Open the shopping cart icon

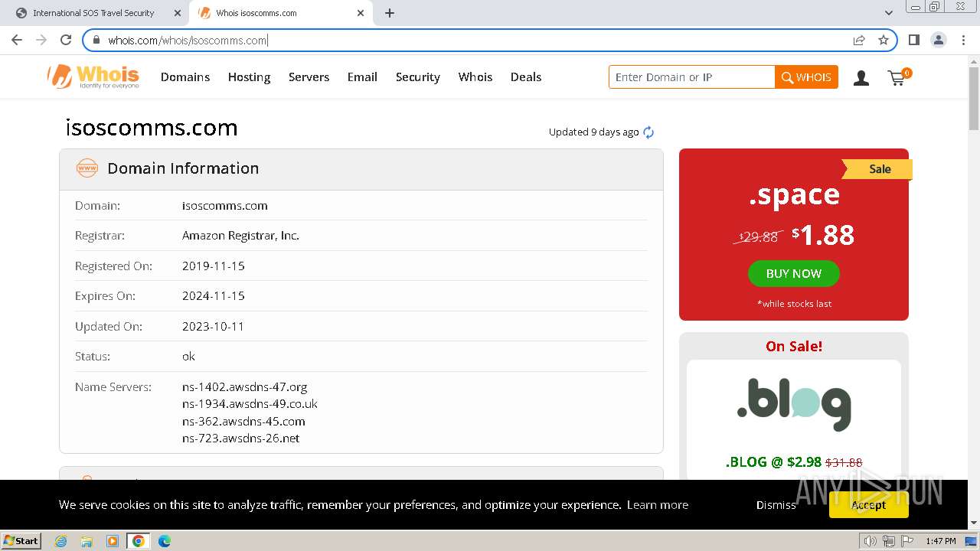tap(897, 77)
